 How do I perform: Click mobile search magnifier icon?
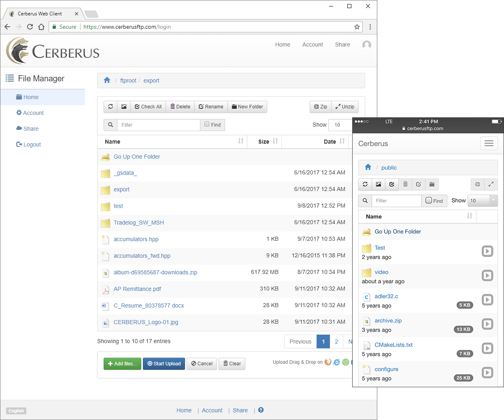pyautogui.click(x=365, y=201)
